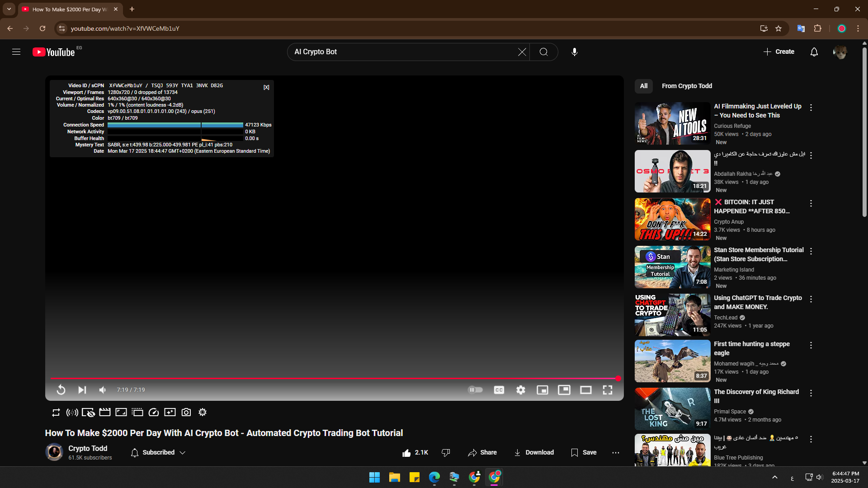Seek on the red video progress bar

click(x=335, y=378)
